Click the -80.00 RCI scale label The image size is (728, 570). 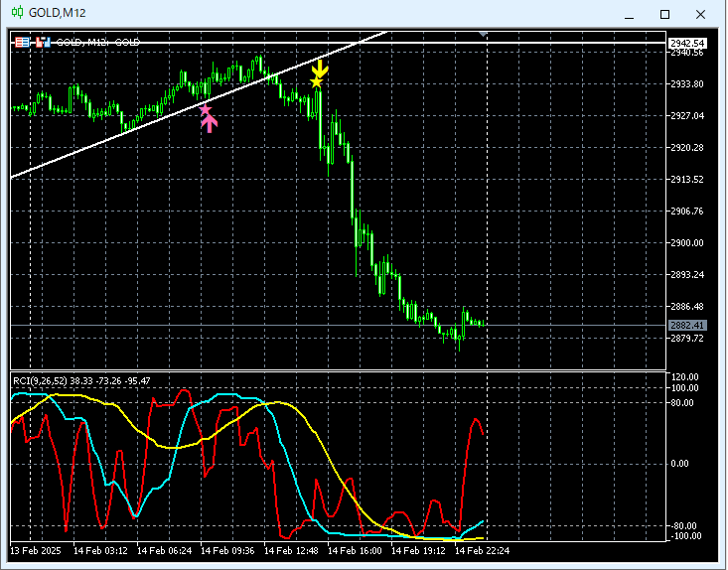(684, 526)
